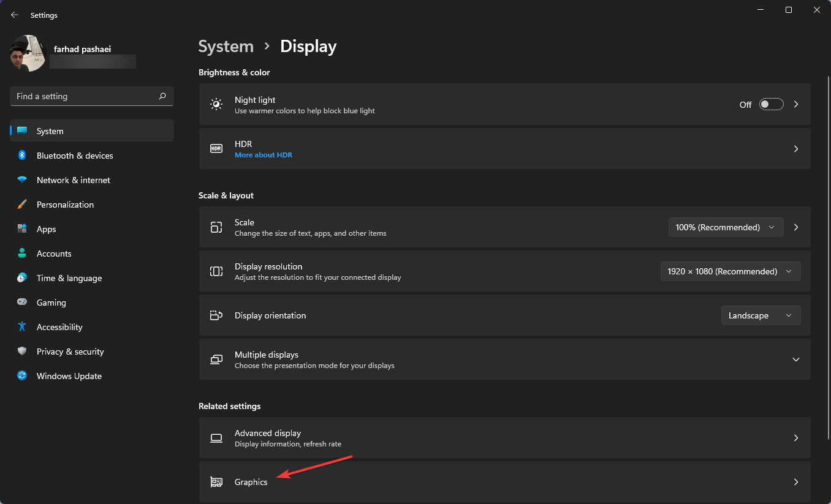Open the Scale percentage dropdown
This screenshot has width=831, height=504.
pos(726,227)
